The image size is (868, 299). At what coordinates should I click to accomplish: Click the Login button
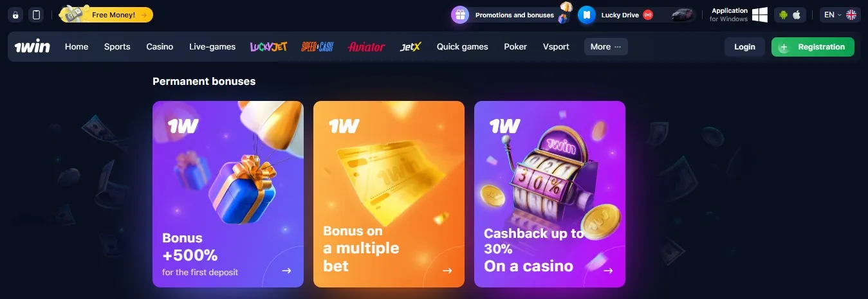[744, 47]
